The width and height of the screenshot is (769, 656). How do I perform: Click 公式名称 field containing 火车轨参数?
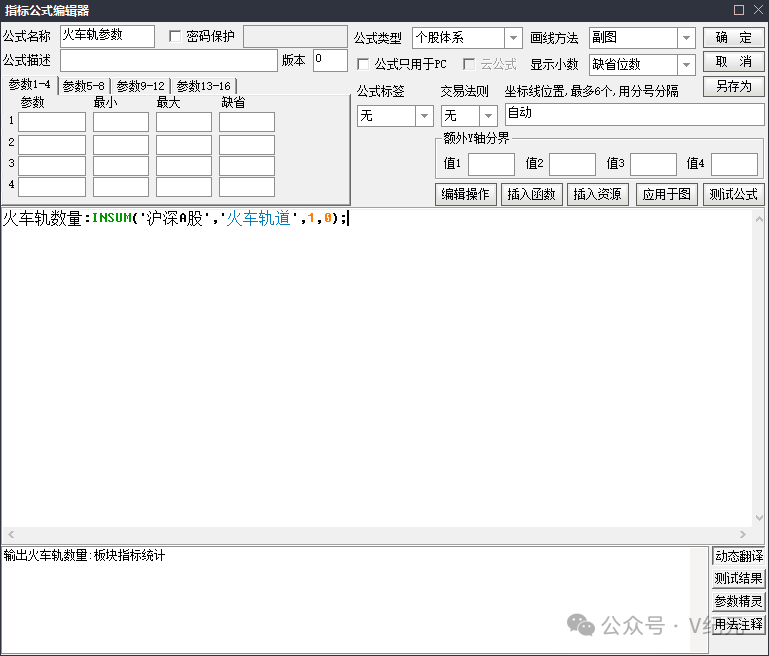click(107, 36)
